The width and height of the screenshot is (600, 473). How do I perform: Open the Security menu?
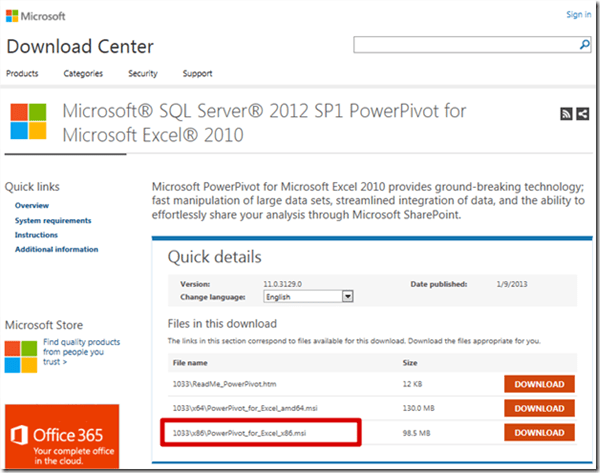[142, 74]
